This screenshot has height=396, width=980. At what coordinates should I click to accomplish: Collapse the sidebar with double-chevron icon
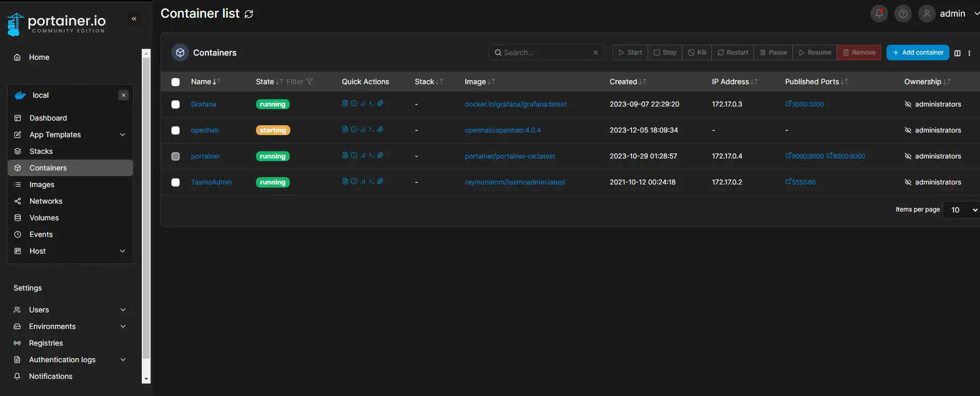tap(134, 19)
